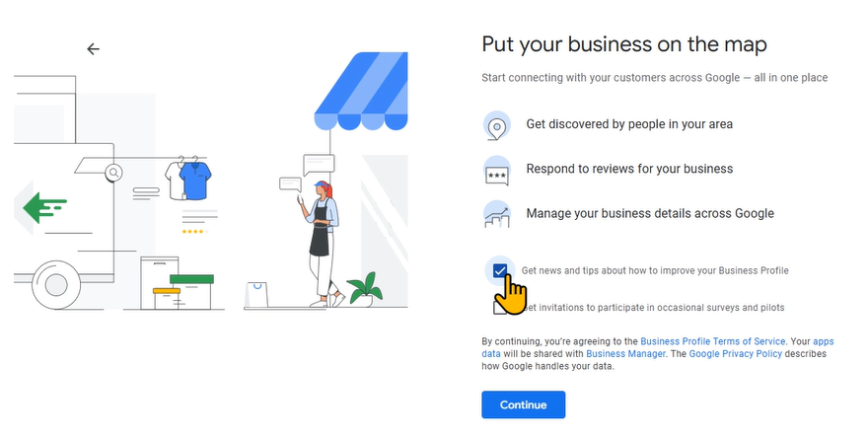The width and height of the screenshot is (868, 439).
Task: Click the map pin discovery icon
Action: [x=496, y=125]
